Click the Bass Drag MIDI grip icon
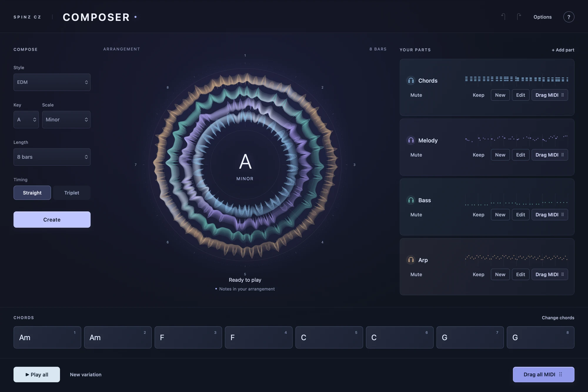This screenshot has height=392, width=588. point(562,215)
